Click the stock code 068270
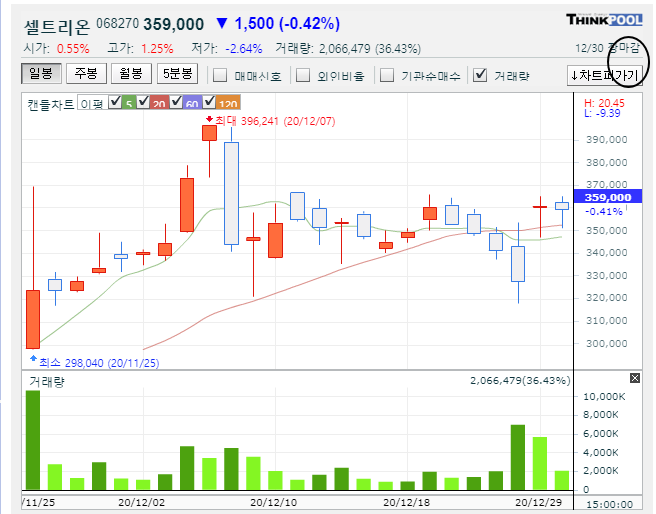The image size is (656, 514). click(x=117, y=23)
